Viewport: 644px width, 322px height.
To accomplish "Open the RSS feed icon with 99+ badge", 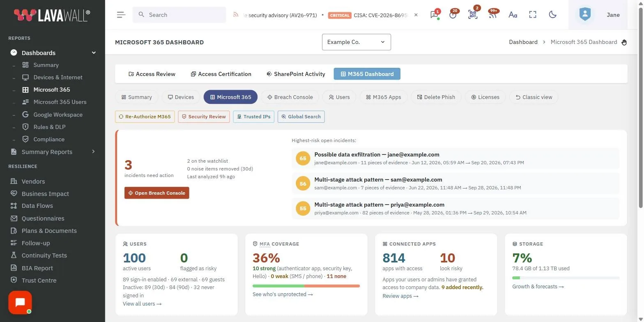I will (x=492, y=15).
